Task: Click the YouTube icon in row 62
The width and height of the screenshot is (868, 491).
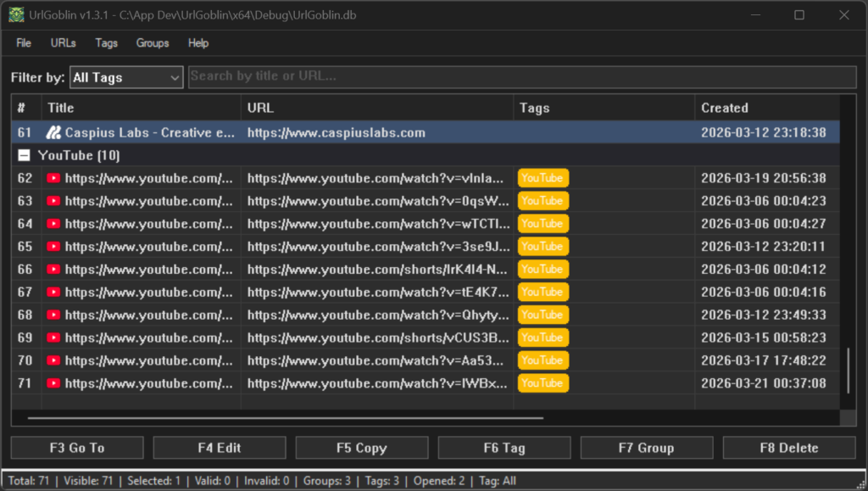Action: coord(54,178)
